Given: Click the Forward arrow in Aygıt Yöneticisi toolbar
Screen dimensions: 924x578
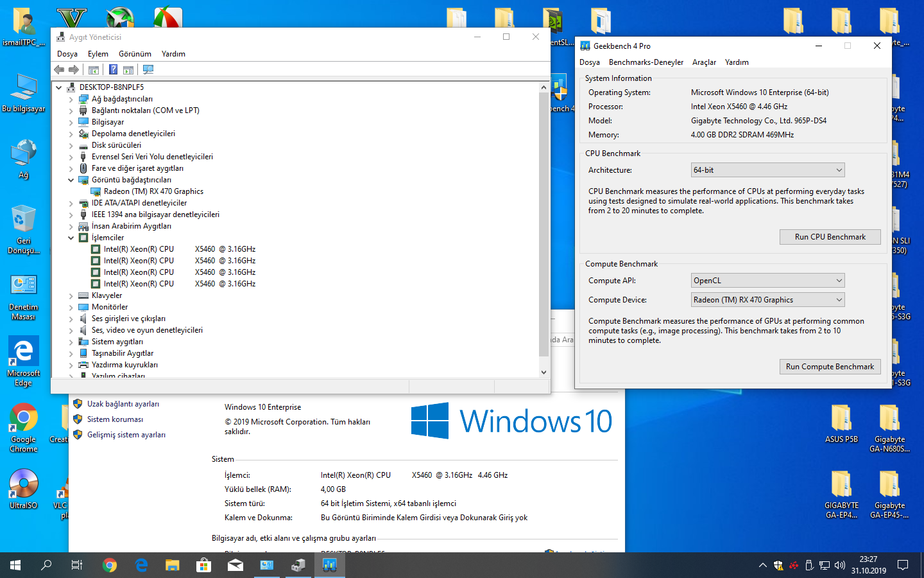Looking at the screenshot, I should 74,69.
